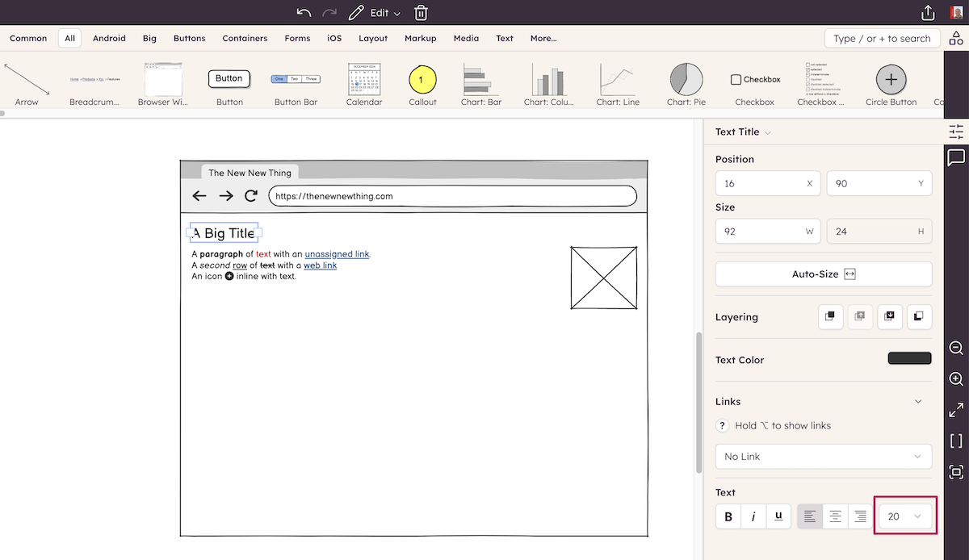Click the undo arrow icon

304,13
